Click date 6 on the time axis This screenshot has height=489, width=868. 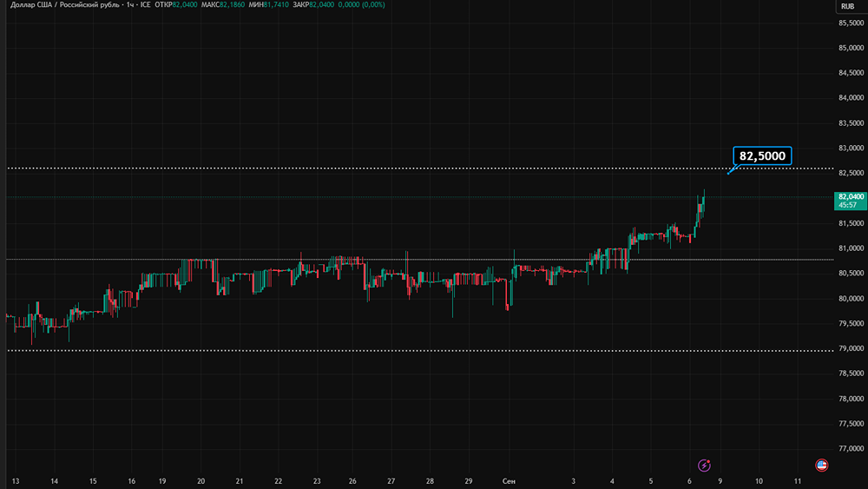click(x=689, y=481)
